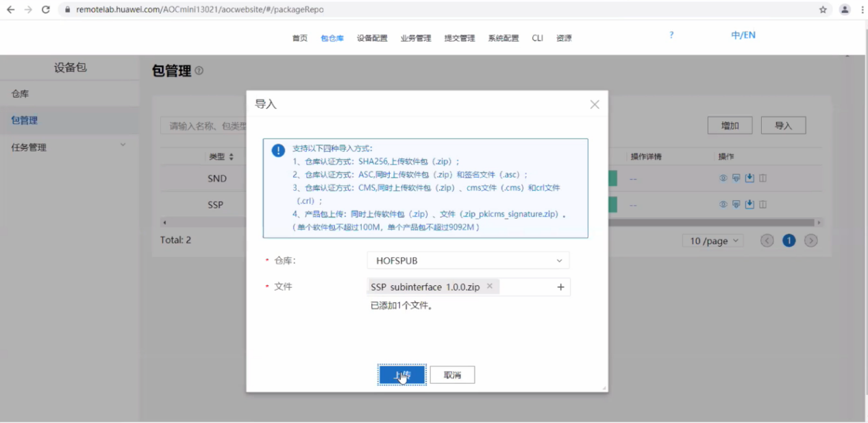Screen dimensions: 868x423
Task: Delete the SSP package
Action: [x=762, y=204]
